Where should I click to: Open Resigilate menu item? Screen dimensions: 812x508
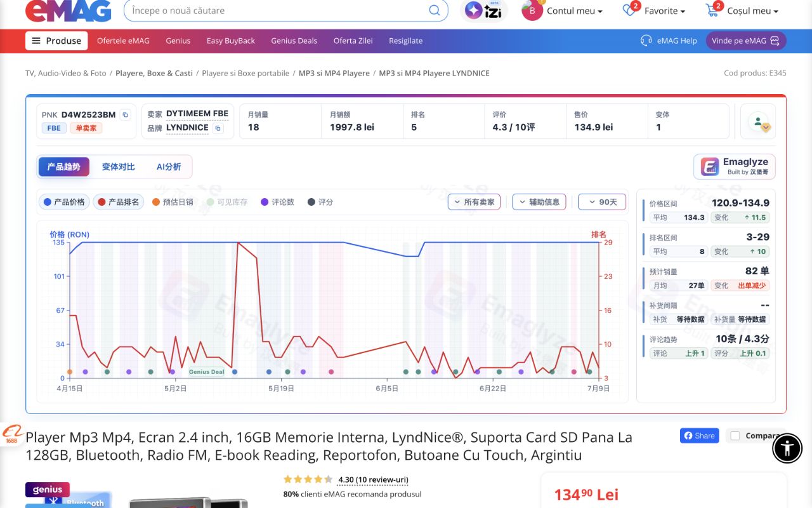pyautogui.click(x=405, y=41)
